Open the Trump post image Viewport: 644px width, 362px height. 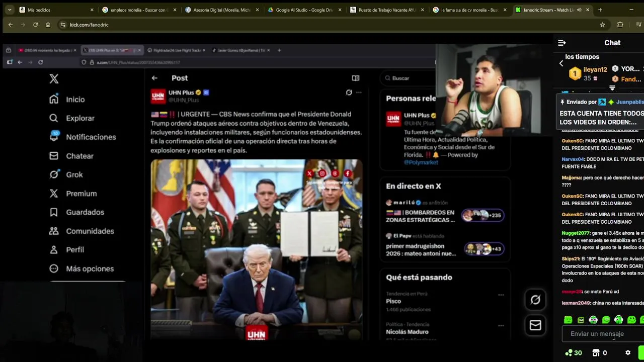pyautogui.click(x=257, y=249)
